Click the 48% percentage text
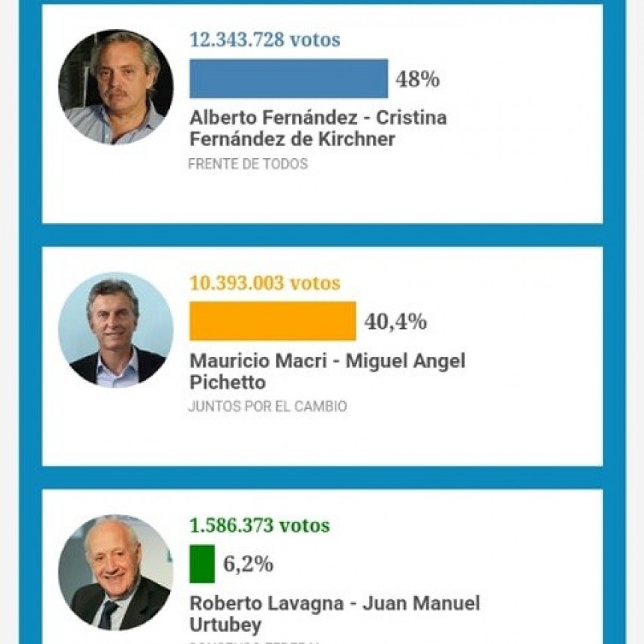Viewport: 644px width, 644px height. click(418, 79)
